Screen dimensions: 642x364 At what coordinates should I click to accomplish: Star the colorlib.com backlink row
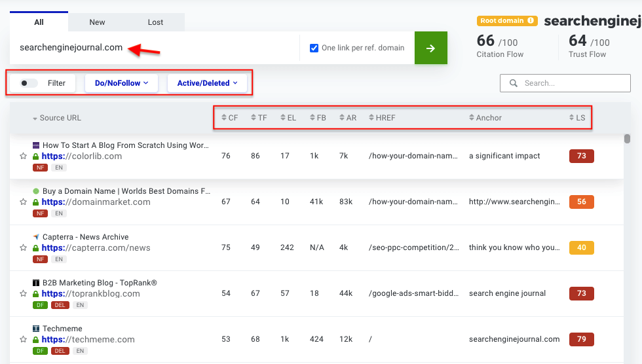pos(24,156)
